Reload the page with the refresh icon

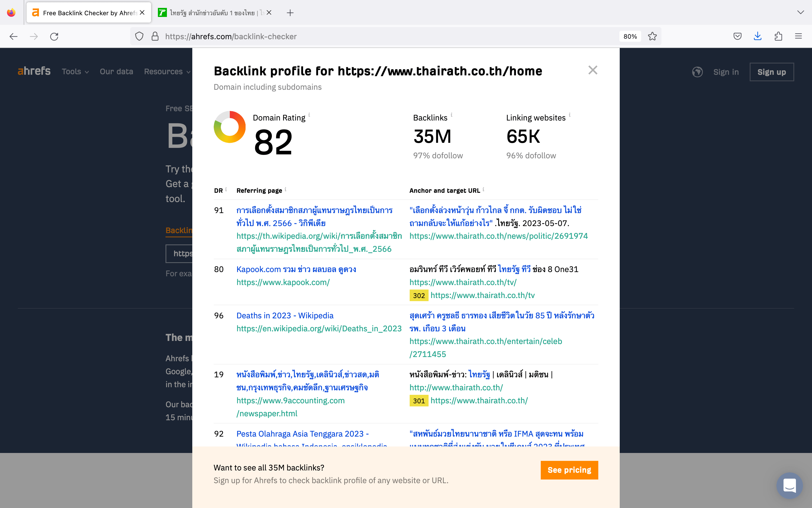coord(54,36)
